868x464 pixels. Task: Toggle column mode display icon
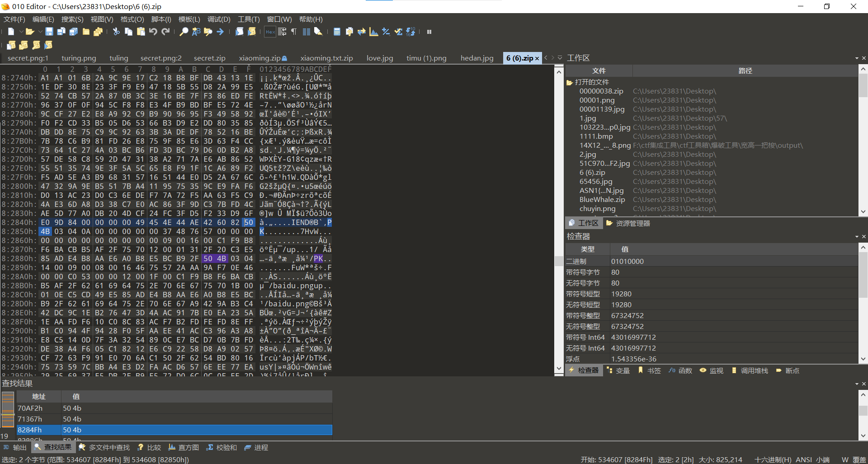tap(306, 32)
